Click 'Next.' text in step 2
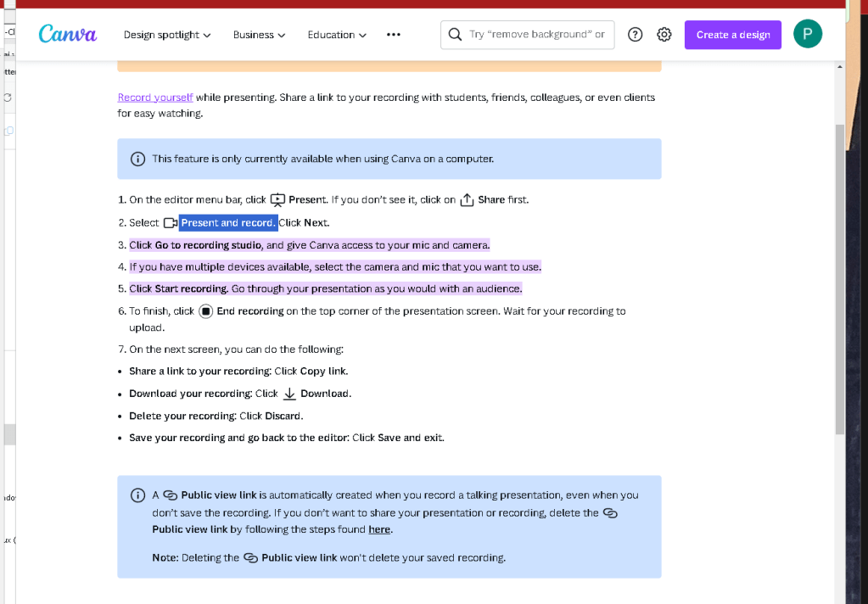The width and height of the screenshot is (868, 604). pyautogui.click(x=316, y=222)
